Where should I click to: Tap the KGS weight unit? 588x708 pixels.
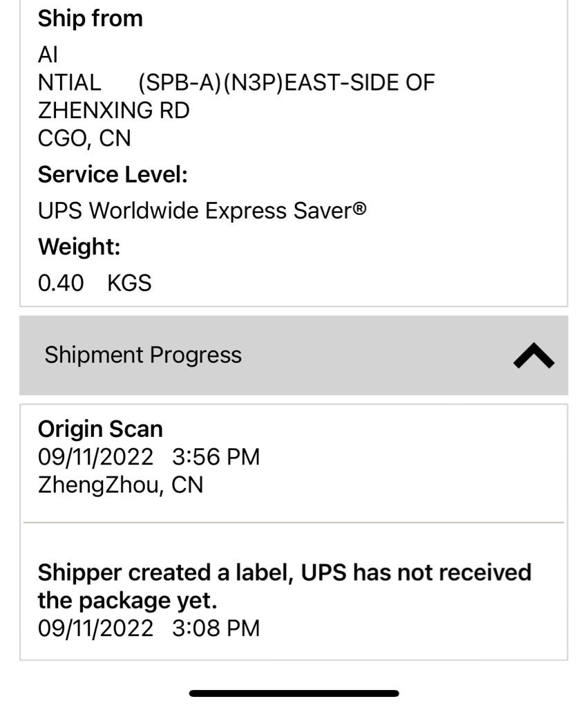(x=129, y=283)
